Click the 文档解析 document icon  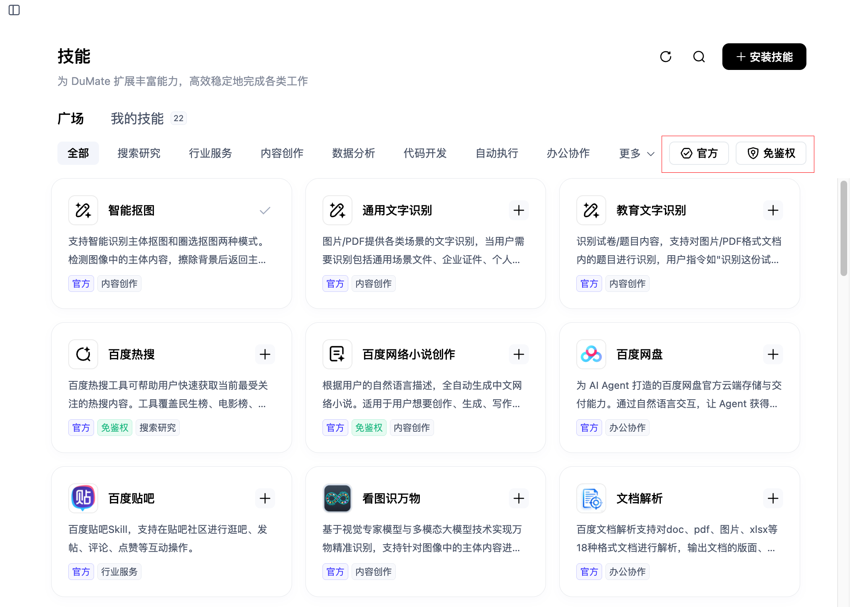591,498
